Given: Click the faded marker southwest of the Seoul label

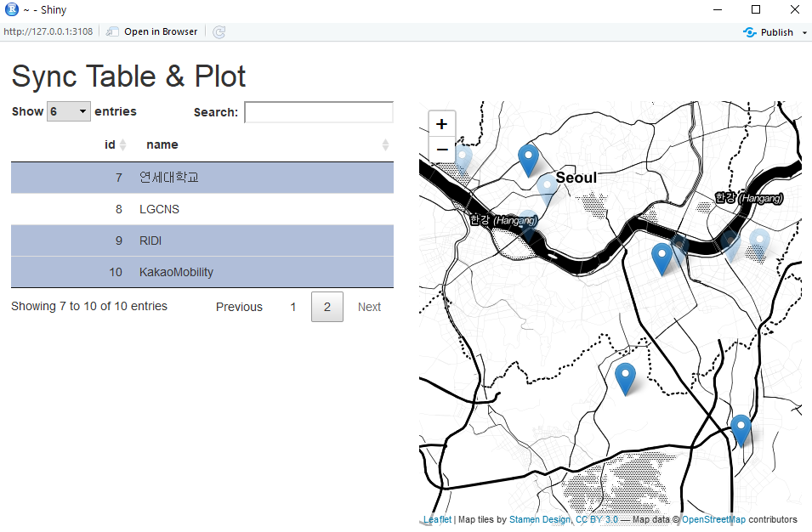Looking at the screenshot, I should [547, 190].
